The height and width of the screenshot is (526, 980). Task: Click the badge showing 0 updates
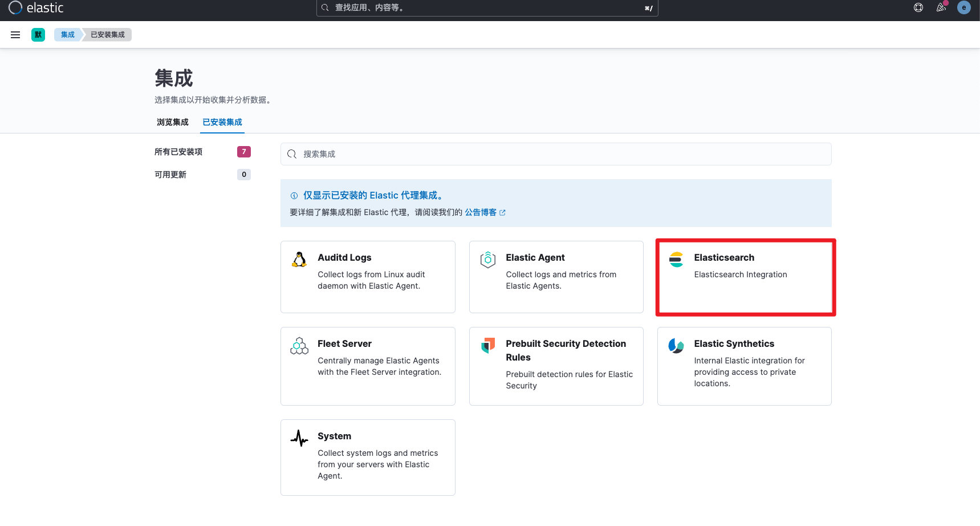click(x=244, y=175)
